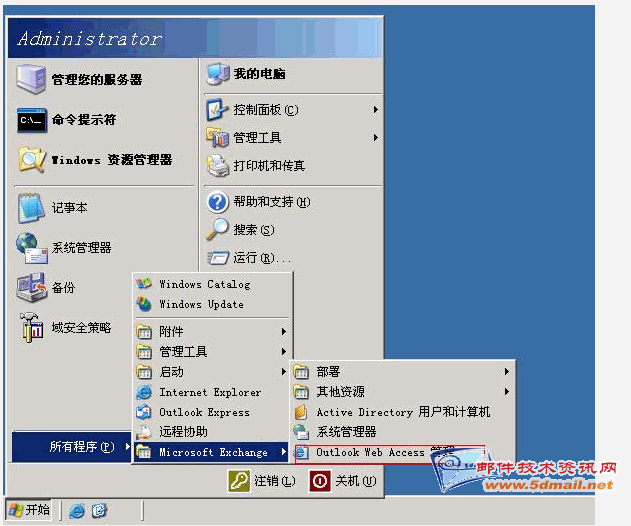Open Active Directory 用户和计算机

click(402, 412)
